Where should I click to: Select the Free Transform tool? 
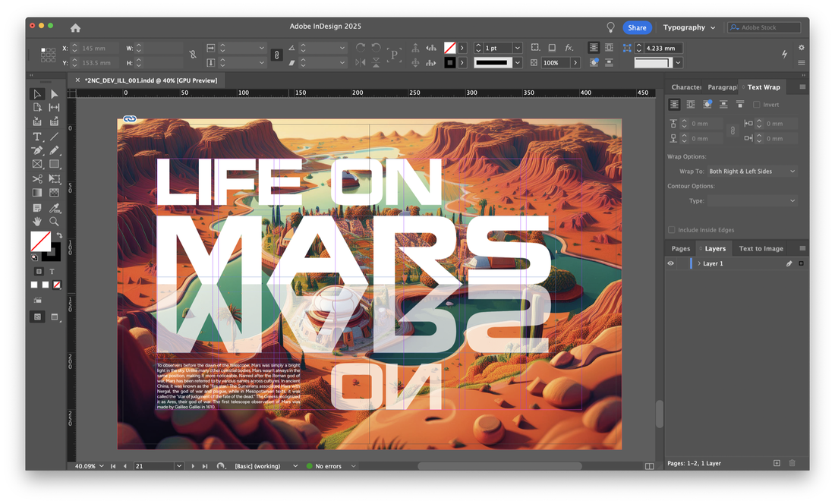(55, 179)
